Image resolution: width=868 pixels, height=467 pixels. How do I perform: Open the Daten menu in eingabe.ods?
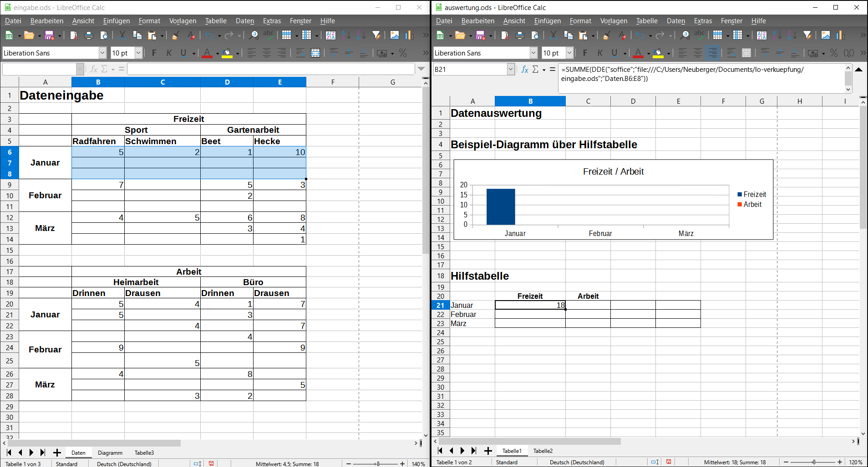[x=244, y=21]
